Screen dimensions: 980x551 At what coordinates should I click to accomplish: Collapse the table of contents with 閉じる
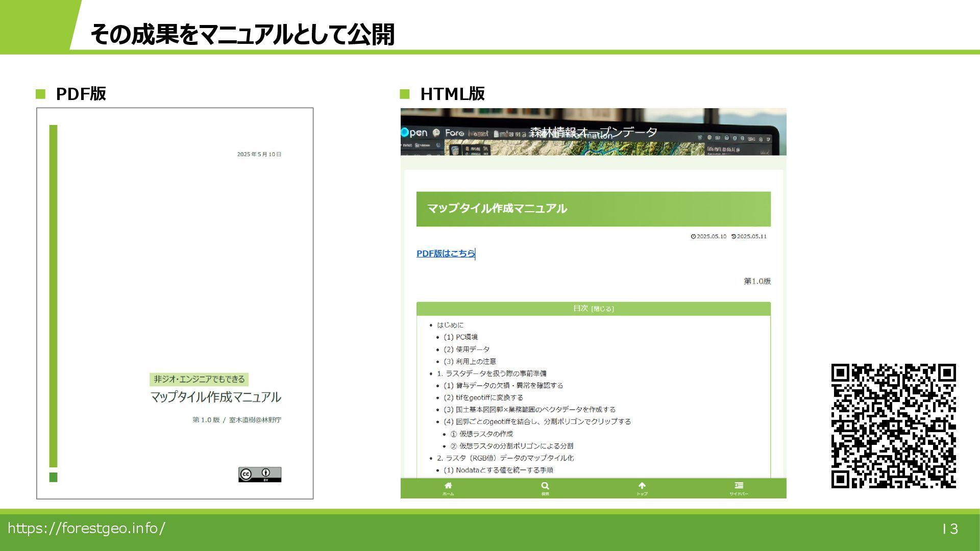602,309
